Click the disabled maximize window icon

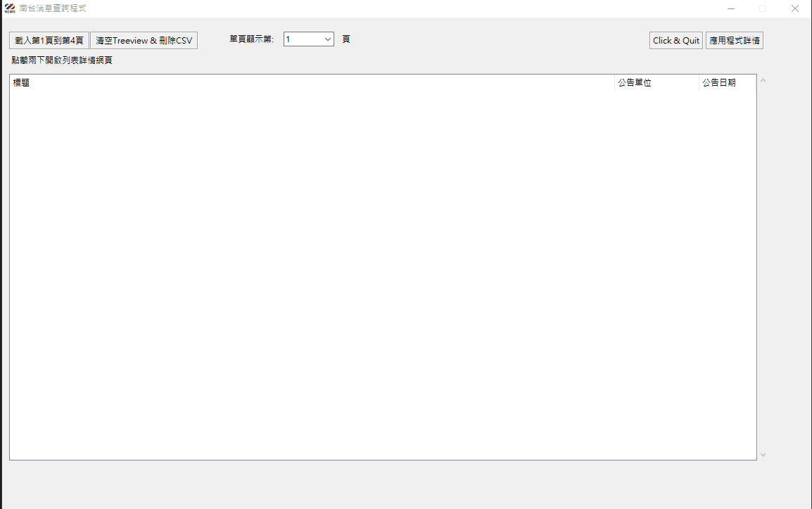pos(763,8)
